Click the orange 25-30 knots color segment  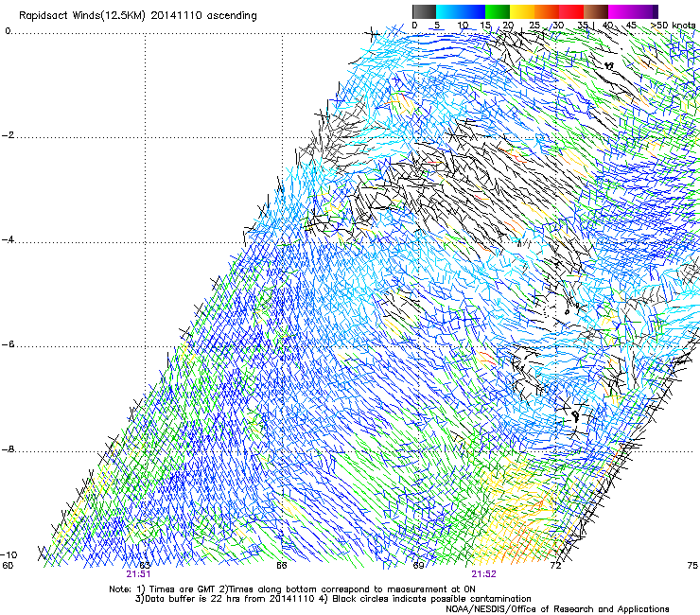pos(547,11)
